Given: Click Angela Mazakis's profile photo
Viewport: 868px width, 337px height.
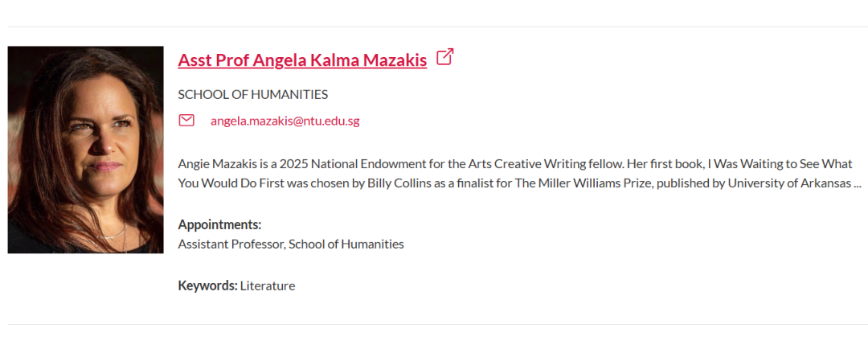Looking at the screenshot, I should pos(85,150).
